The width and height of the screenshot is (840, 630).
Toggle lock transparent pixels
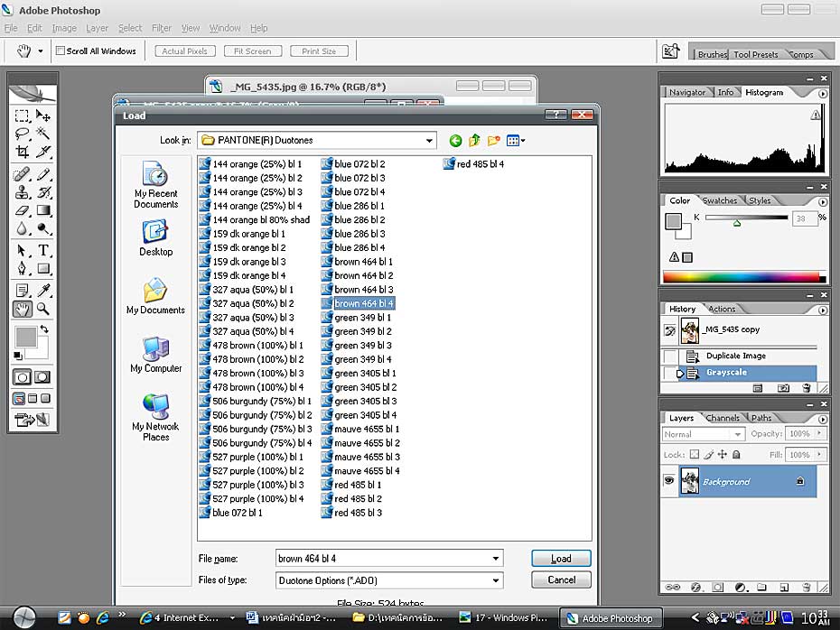coord(695,454)
